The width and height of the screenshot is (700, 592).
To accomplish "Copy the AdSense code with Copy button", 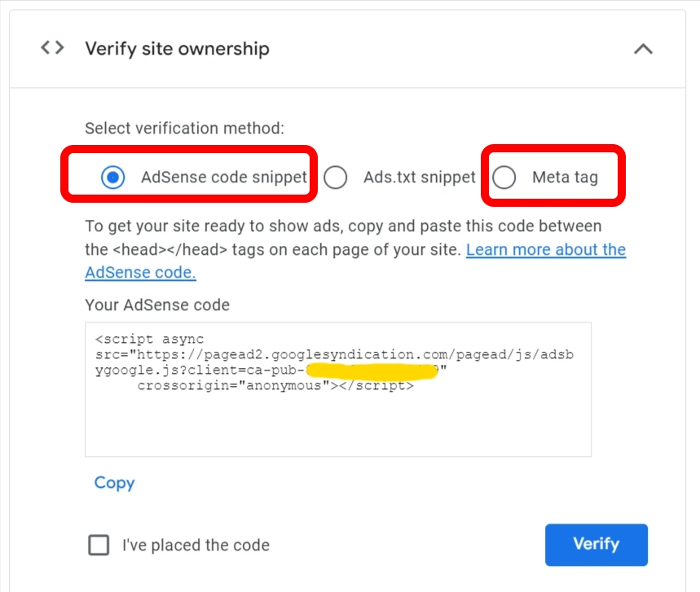I will pyautogui.click(x=114, y=483).
